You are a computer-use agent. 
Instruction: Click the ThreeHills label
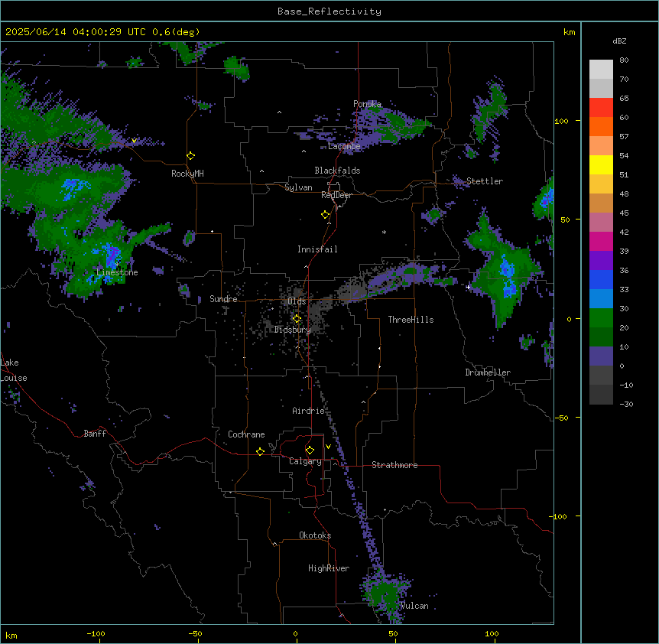click(411, 320)
